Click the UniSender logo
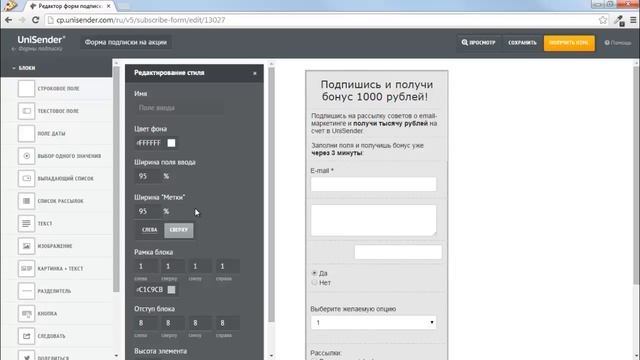The height and width of the screenshot is (360, 640). pos(41,40)
